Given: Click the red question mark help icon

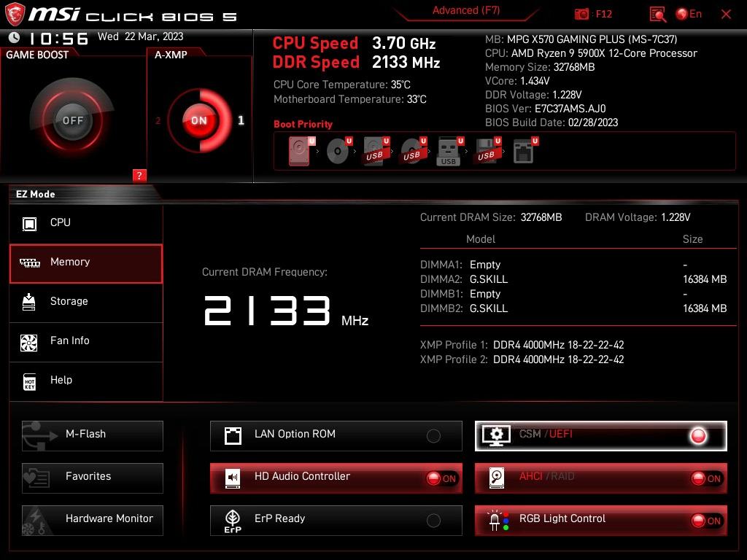Looking at the screenshot, I should click(x=139, y=175).
